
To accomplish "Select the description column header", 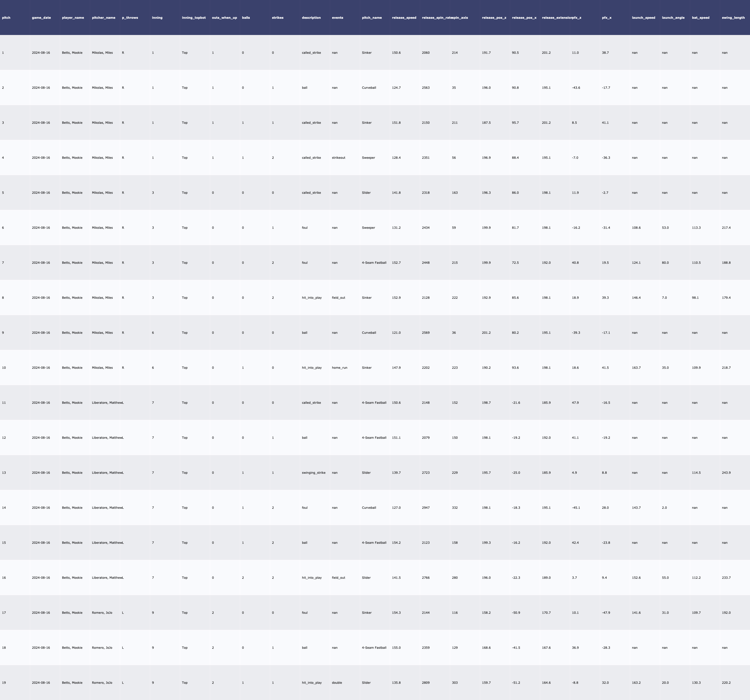I will [311, 18].
